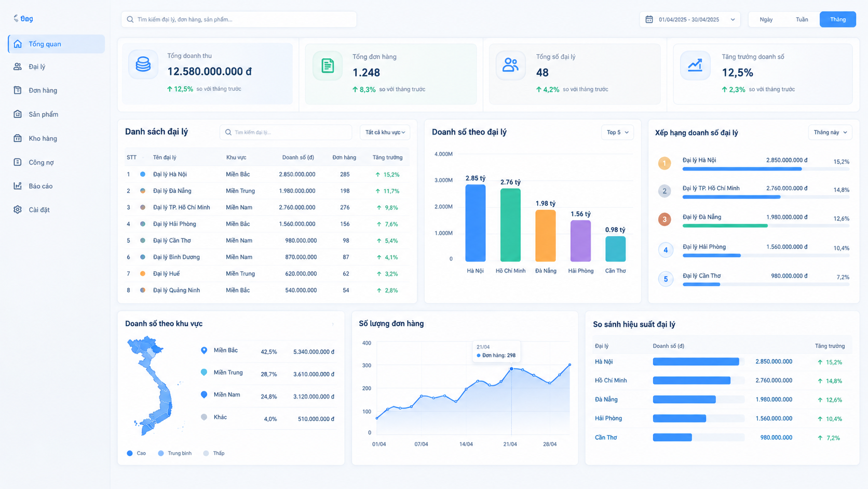Click the Cần Thơ teal bar
Image resolution: width=868 pixels, height=489 pixels.
tap(616, 249)
